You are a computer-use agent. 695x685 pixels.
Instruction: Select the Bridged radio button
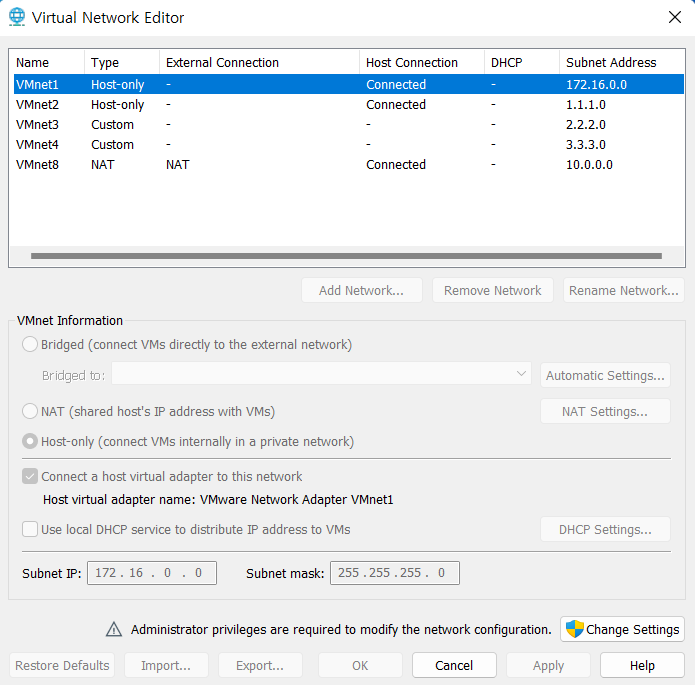pos(30,344)
